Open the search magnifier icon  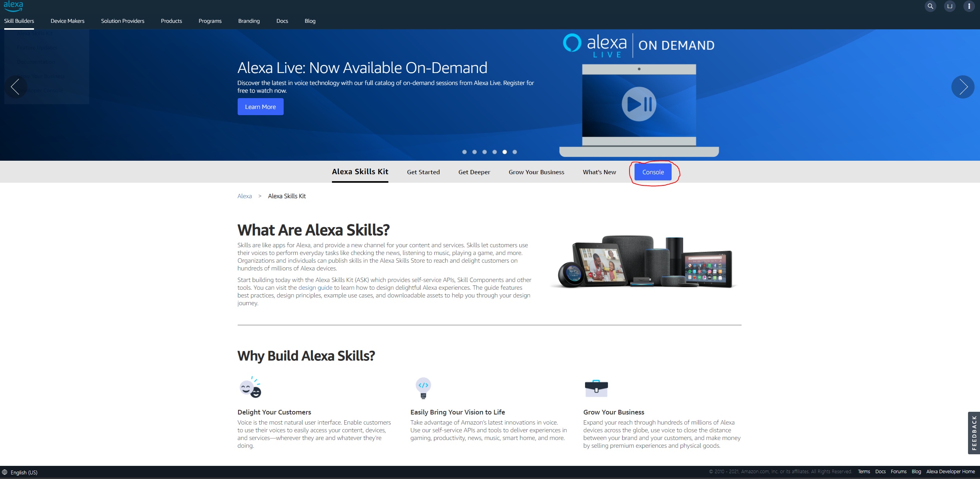pyautogui.click(x=930, y=6)
